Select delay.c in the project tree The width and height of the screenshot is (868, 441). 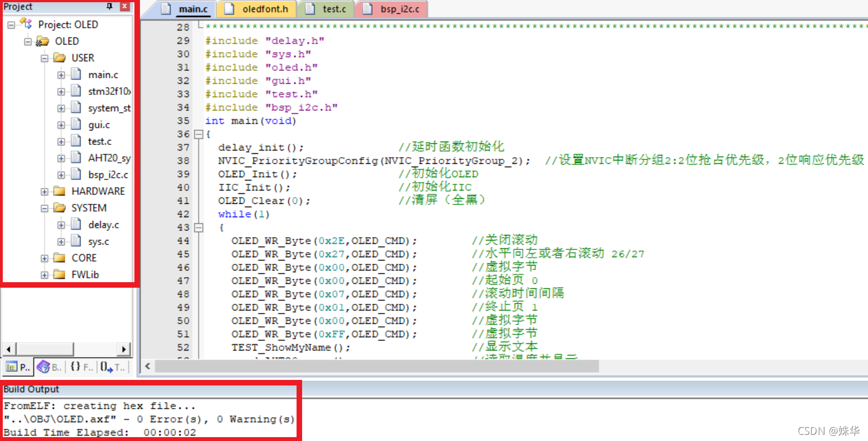coord(103,224)
